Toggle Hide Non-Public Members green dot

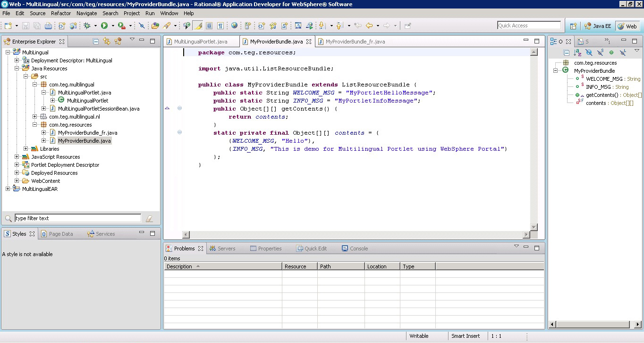pos(611,52)
